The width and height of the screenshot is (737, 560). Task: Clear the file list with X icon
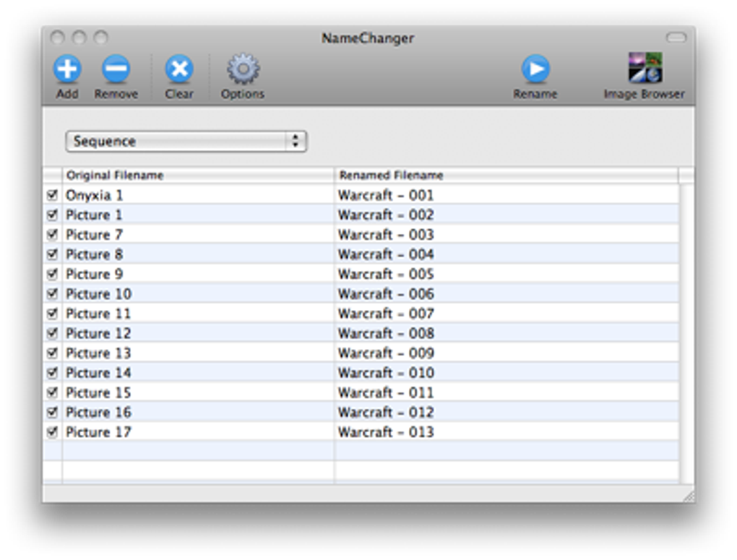179,69
